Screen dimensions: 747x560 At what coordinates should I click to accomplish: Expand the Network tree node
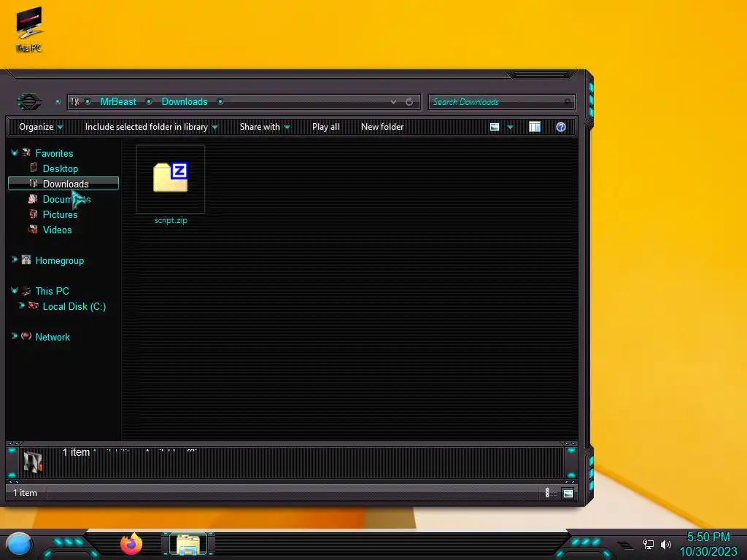point(15,336)
